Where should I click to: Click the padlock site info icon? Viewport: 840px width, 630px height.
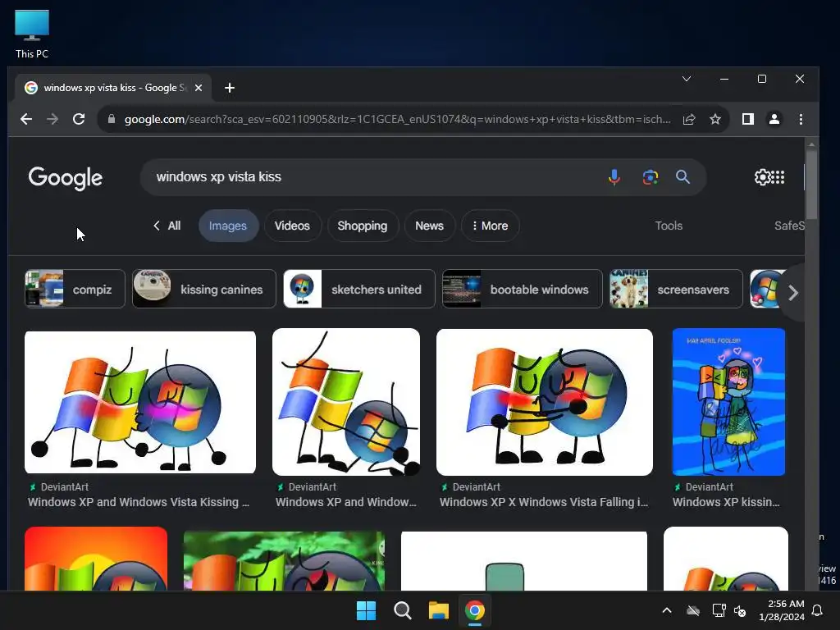112,119
